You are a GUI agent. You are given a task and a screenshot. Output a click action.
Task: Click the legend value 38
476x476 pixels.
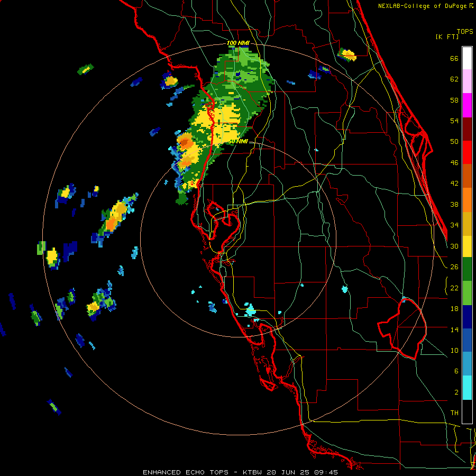[454, 204]
